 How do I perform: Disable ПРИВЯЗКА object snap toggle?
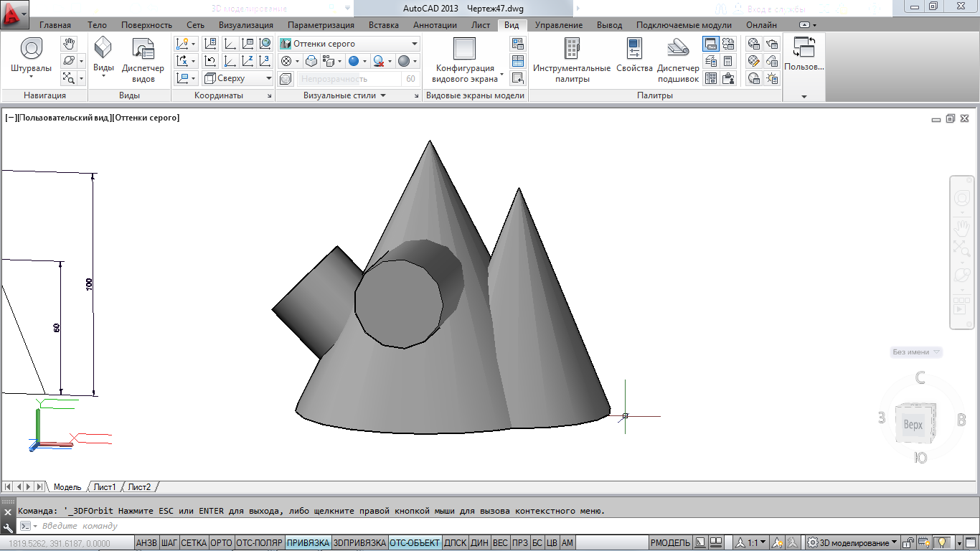[x=308, y=543]
